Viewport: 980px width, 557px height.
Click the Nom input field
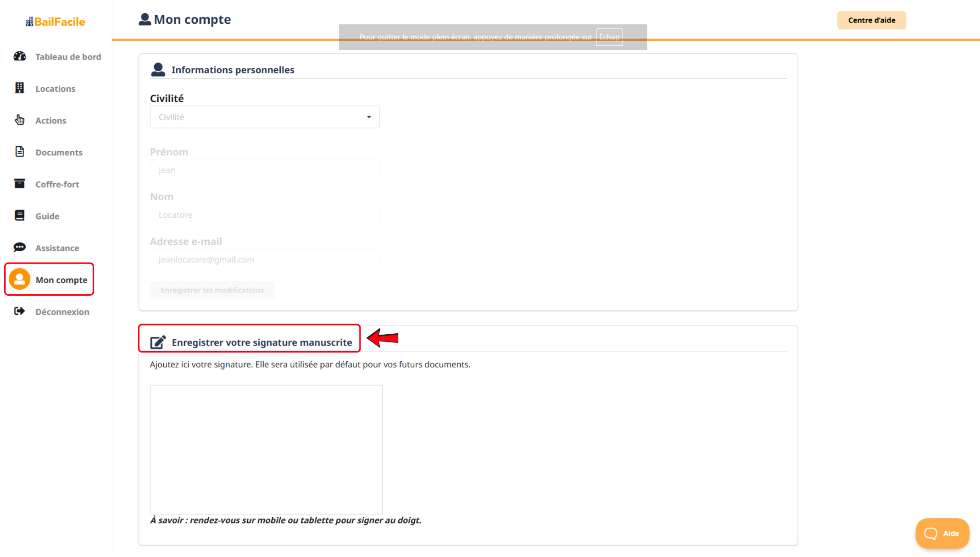click(x=264, y=215)
